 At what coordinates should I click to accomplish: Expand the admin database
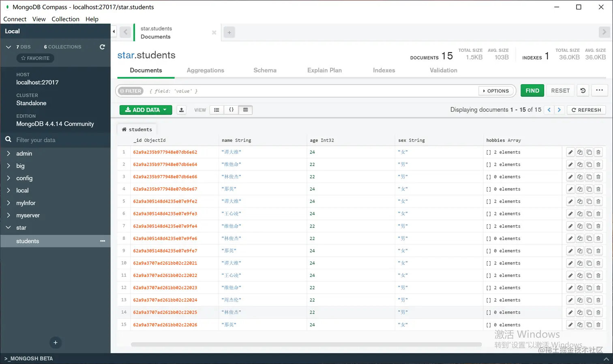(x=9, y=153)
